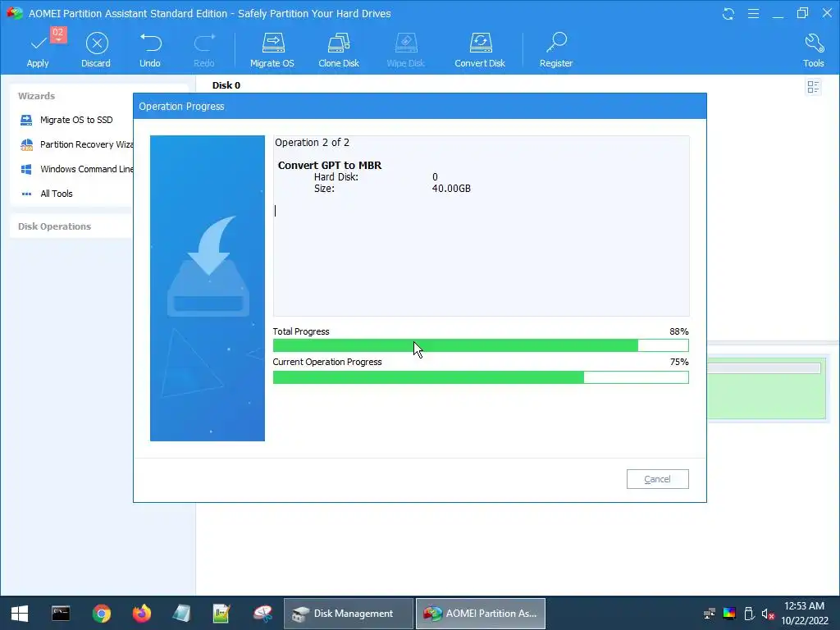Click the Total Progress bar

coord(481,345)
